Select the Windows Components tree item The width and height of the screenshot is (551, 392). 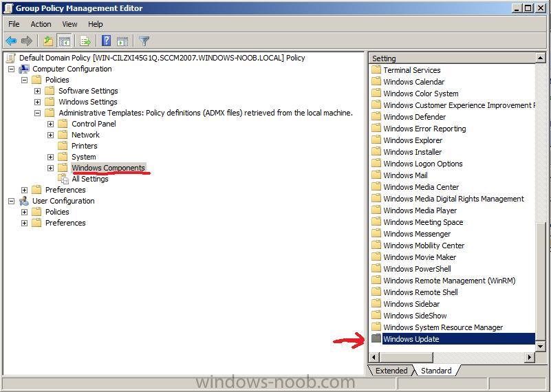pos(108,168)
